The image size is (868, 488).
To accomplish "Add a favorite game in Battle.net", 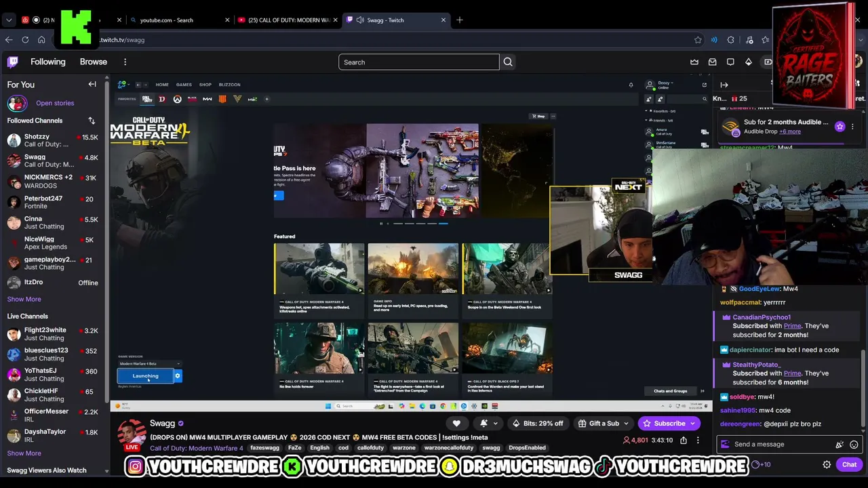I will click(x=267, y=99).
